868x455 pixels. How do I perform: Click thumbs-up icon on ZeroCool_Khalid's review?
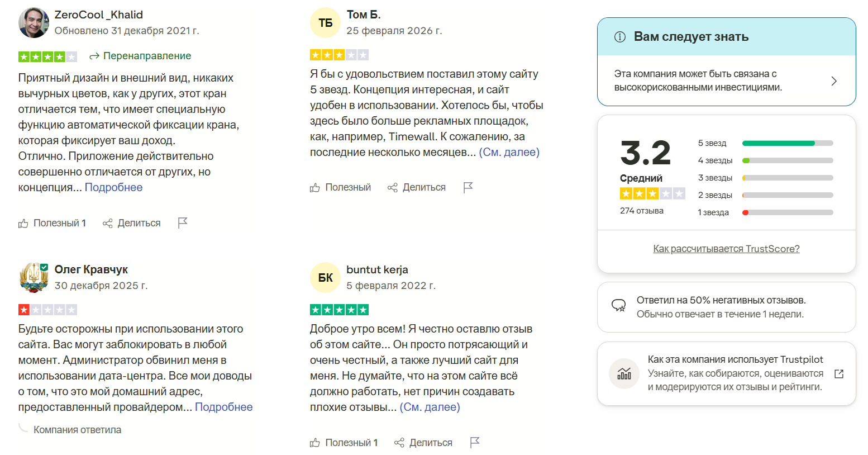tap(23, 224)
